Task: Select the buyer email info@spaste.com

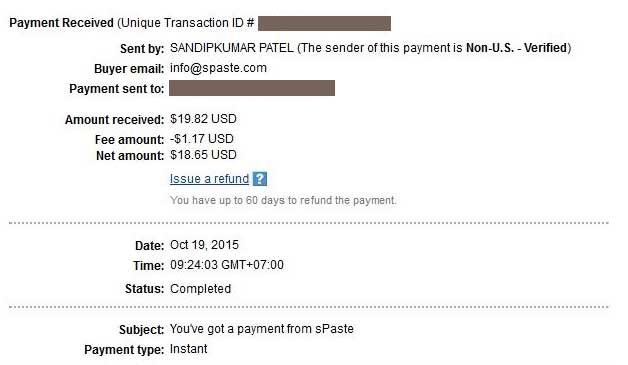Action: [218, 68]
